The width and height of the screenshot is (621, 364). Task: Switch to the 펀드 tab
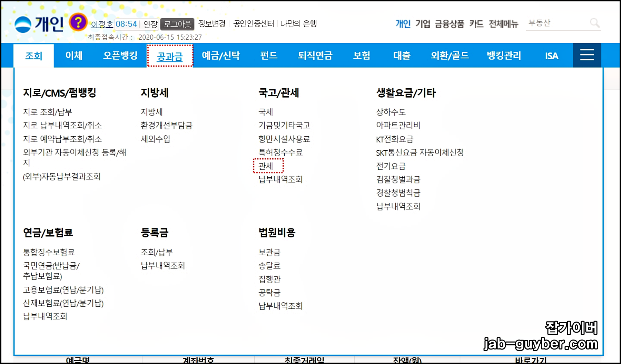[269, 56]
